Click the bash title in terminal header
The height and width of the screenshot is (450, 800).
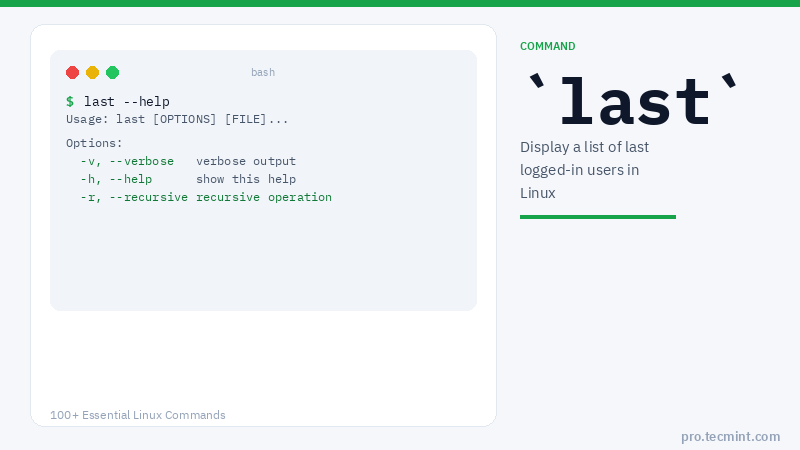[263, 72]
